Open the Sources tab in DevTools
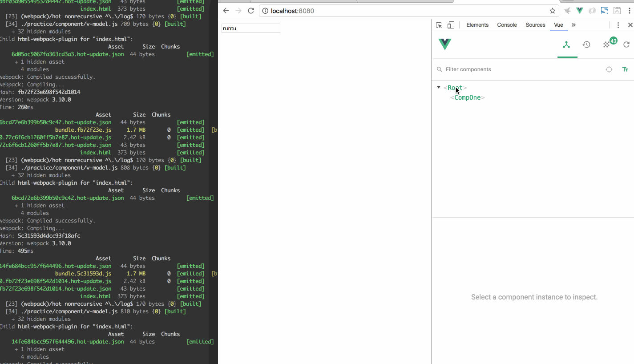The height and width of the screenshot is (364, 634). tap(535, 25)
